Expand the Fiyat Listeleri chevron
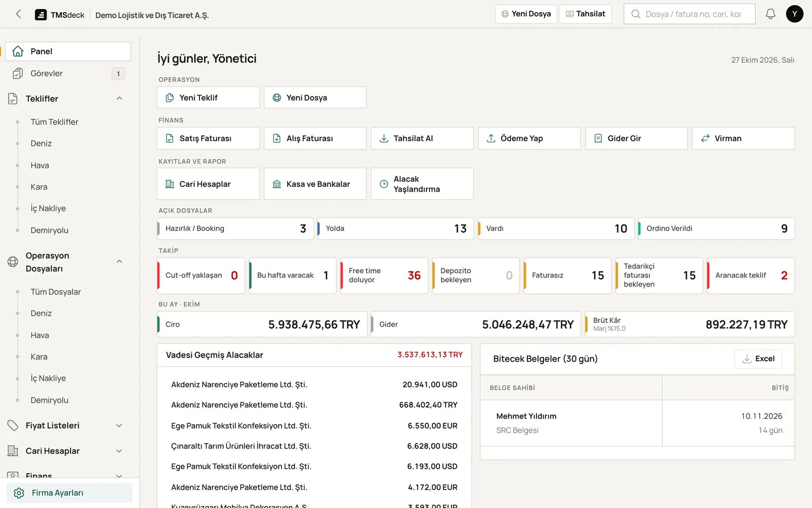 (119, 426)
